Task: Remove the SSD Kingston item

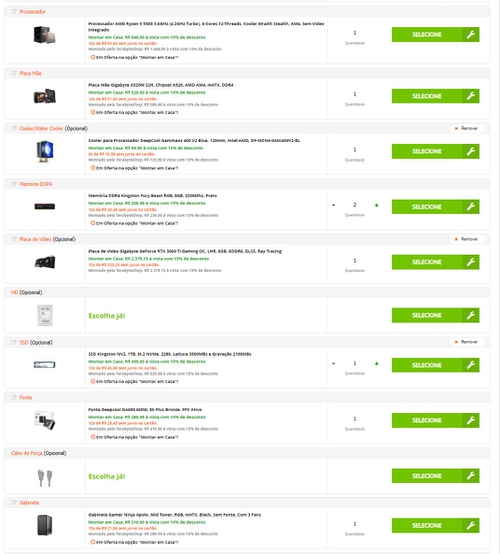Action: coord(466,342)
